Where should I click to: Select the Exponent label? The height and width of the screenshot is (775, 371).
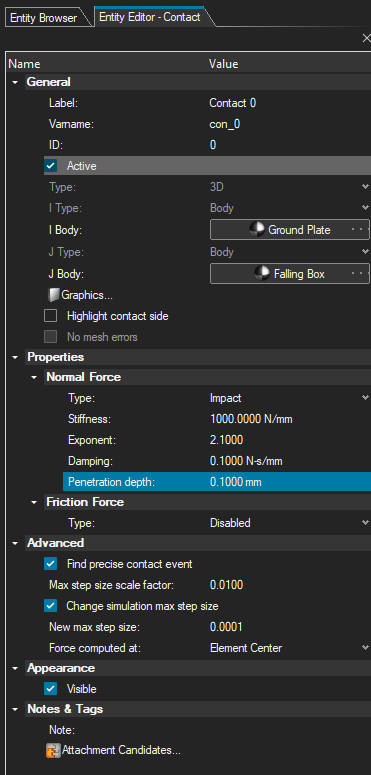92,440
